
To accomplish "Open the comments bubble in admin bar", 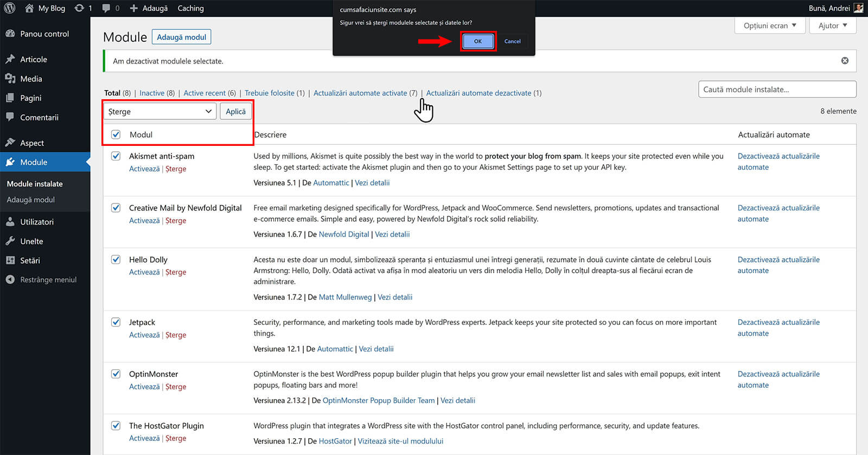I will (x=106, y=8).
